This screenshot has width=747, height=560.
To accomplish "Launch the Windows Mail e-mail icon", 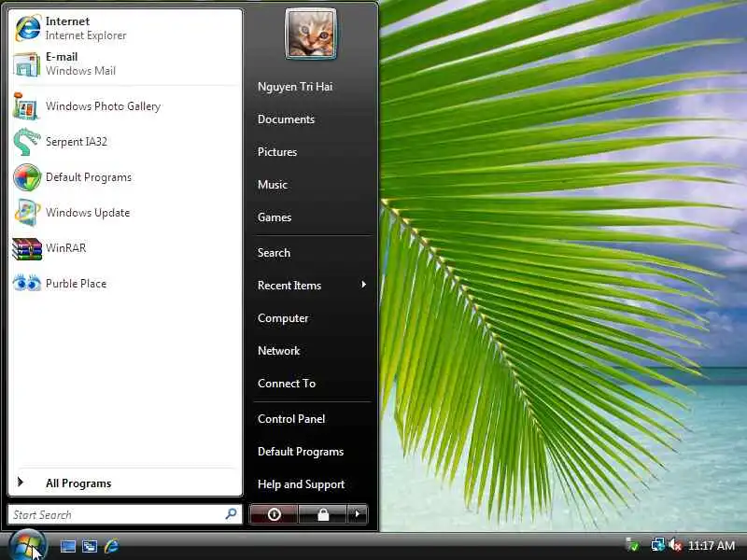I will pyautogui.click(x=27, y=63).
